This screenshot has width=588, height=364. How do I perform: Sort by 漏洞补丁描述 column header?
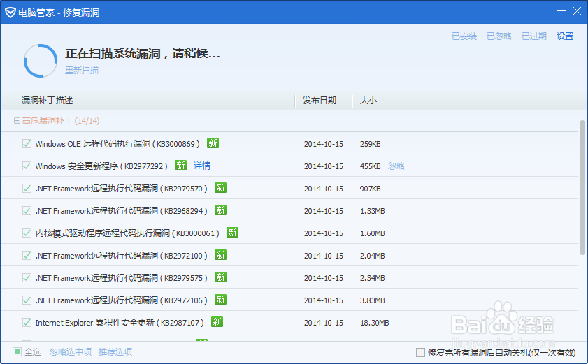tap(47, 101)
